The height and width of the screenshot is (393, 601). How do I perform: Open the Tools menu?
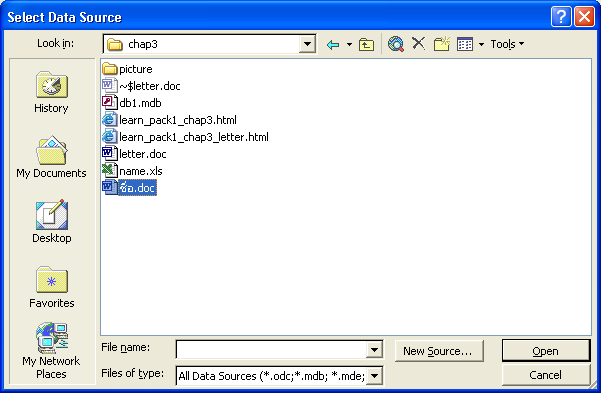(507, 44)
